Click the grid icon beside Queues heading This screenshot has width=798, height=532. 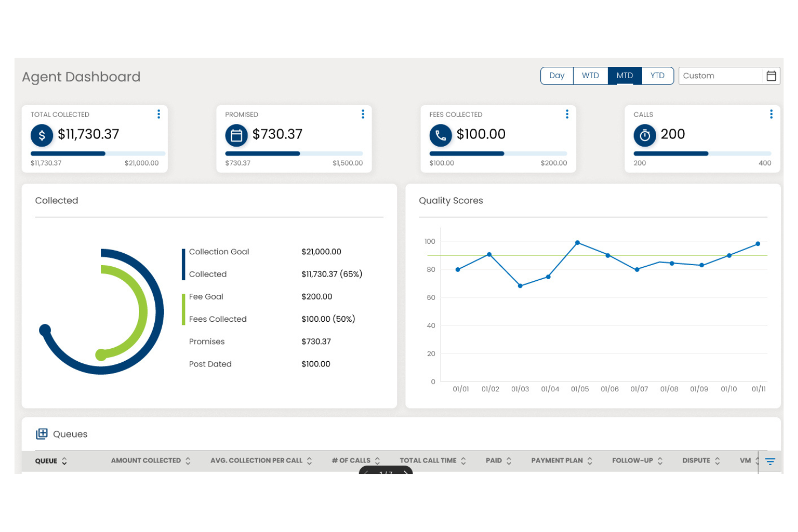tap(42, 434)
